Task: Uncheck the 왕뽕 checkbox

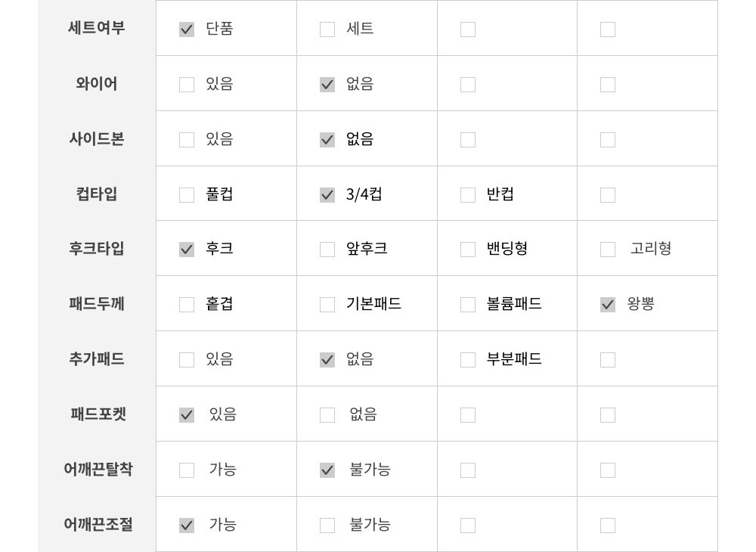Action: pos(608,305)
